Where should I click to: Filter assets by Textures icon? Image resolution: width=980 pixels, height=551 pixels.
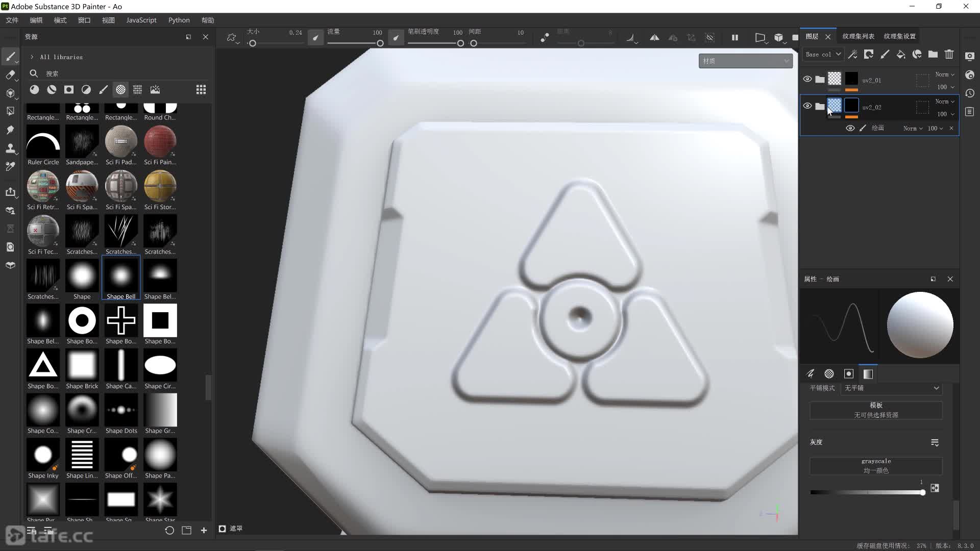click(x=138, y=90)
